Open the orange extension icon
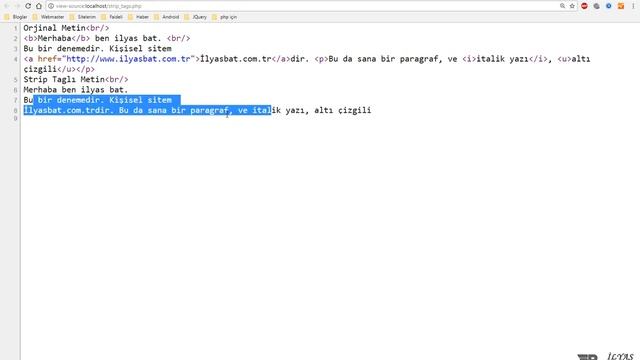Image resolution: width=640 pixels, height=360 pixels. 621,6
